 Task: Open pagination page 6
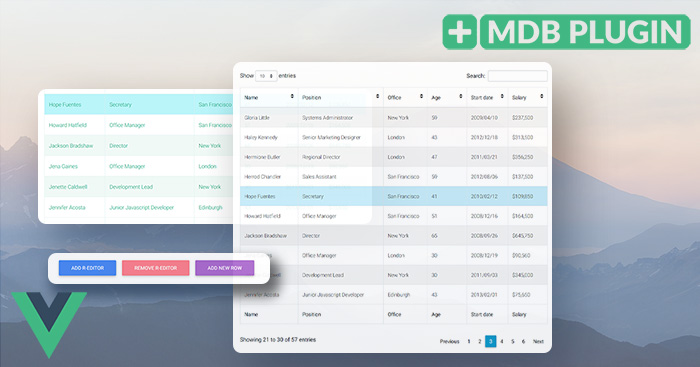523,342
